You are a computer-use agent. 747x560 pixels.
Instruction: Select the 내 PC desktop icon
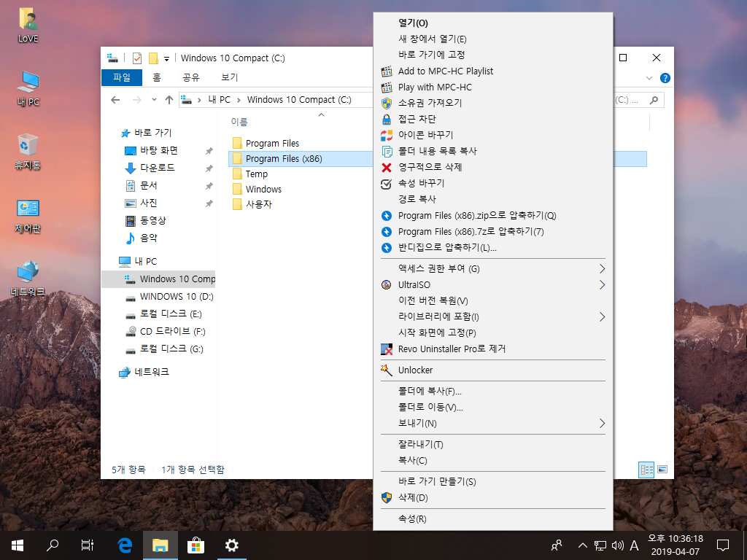point(28,88)
